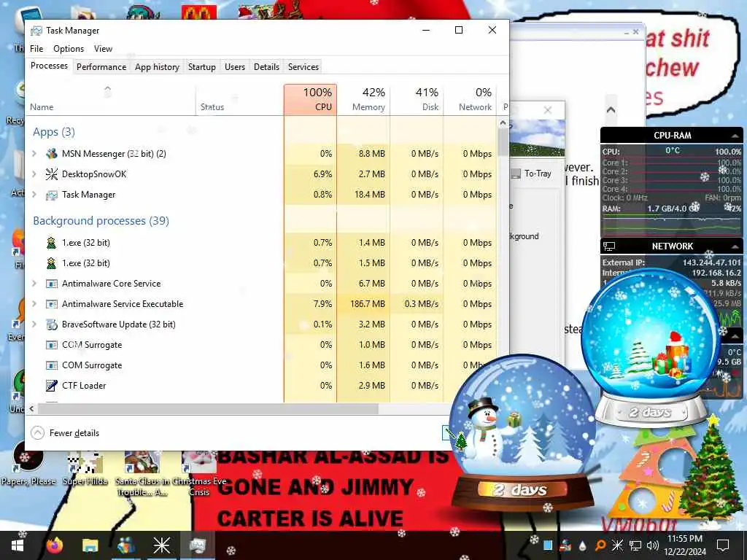Open the Super Hilda desktop shortcut

click(x=85, y=469)
